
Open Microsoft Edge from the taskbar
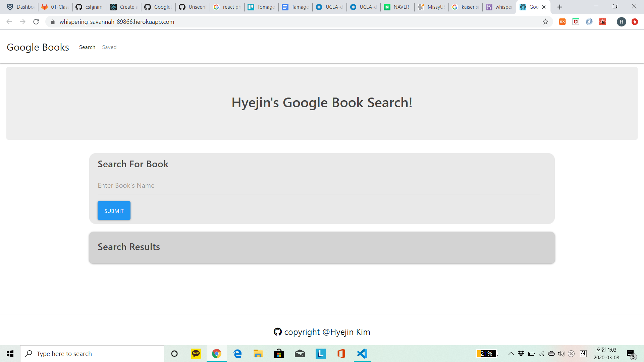tap(237, 354)
